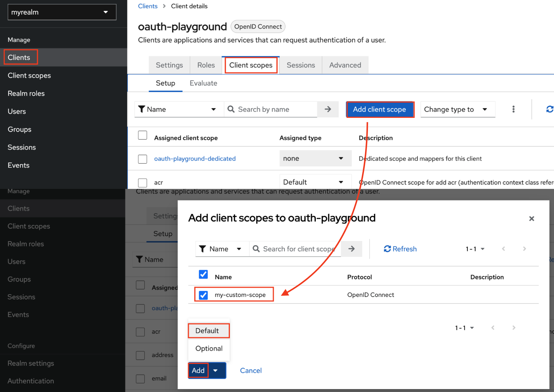Viewport: 554px width, 392px height.
Task: Uncheck the my-custom-scope checkbox
Action: click(x=203, y=295)
